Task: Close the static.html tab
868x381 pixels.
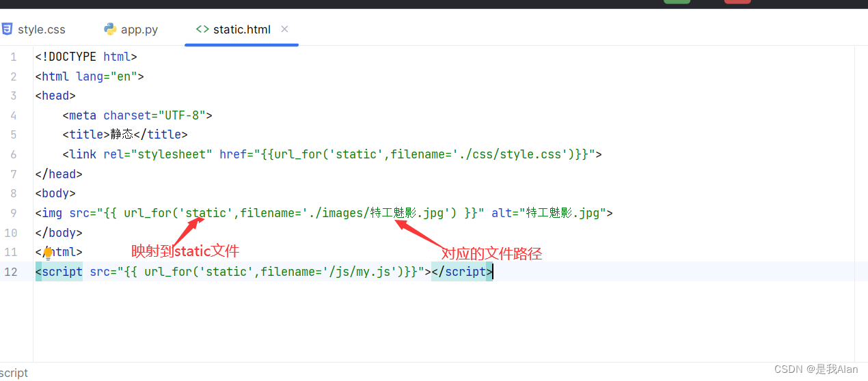Action: [285, 29]
